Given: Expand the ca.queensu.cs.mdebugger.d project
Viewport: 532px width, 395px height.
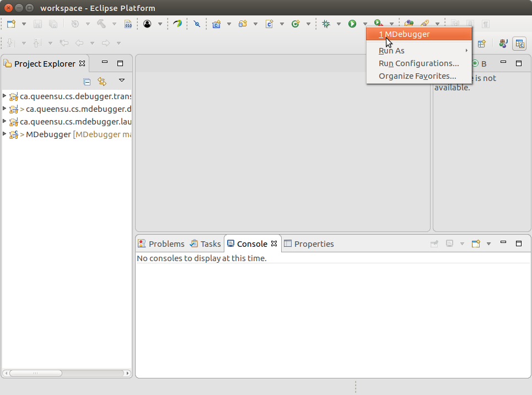Looking at the screenshot, I should [4, 109].
